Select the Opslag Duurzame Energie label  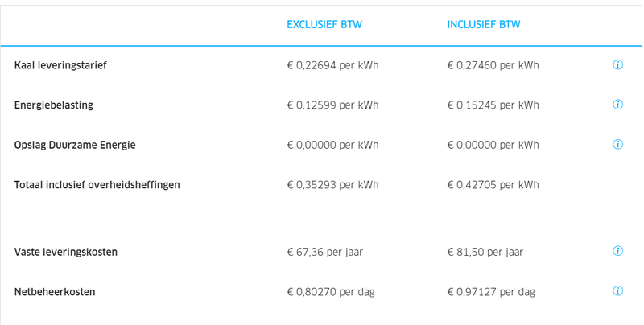point(75,146)
